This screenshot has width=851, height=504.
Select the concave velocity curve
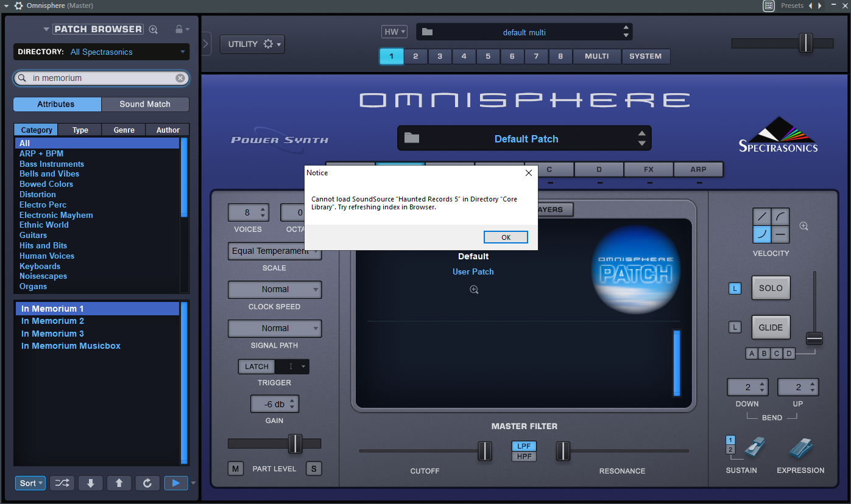[762, 234]
